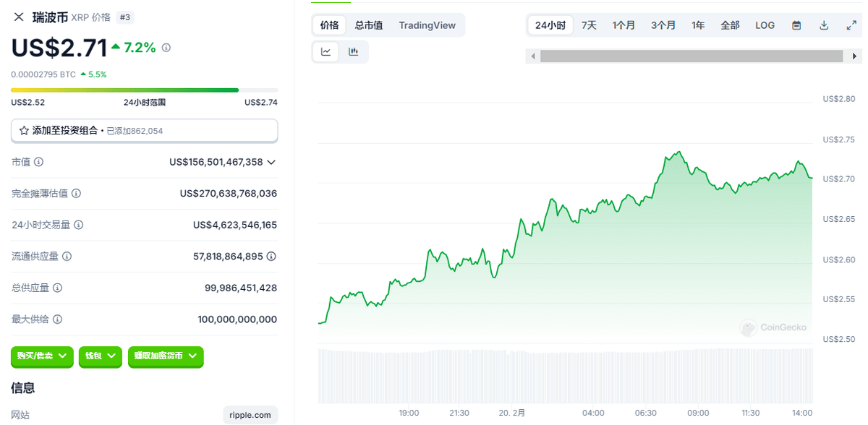Toggle the LOG scale option

(x=765, y=25)
